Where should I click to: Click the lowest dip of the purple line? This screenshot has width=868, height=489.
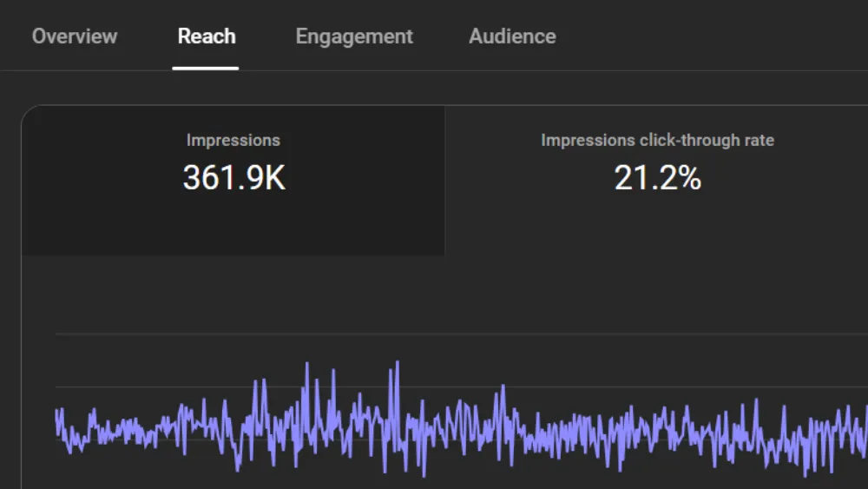pos(424,476)
